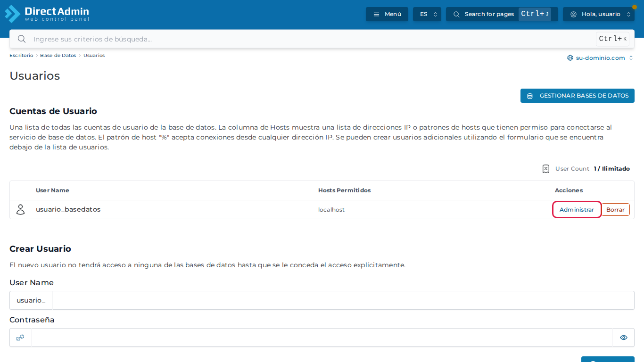Click the User Name column header
Screen dimensions: 644x362
click(52, 190)
